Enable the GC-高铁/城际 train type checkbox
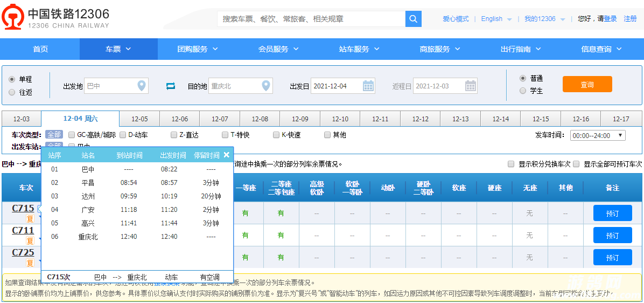The width and height of the screenshot is (644, 303). (72, 135)
